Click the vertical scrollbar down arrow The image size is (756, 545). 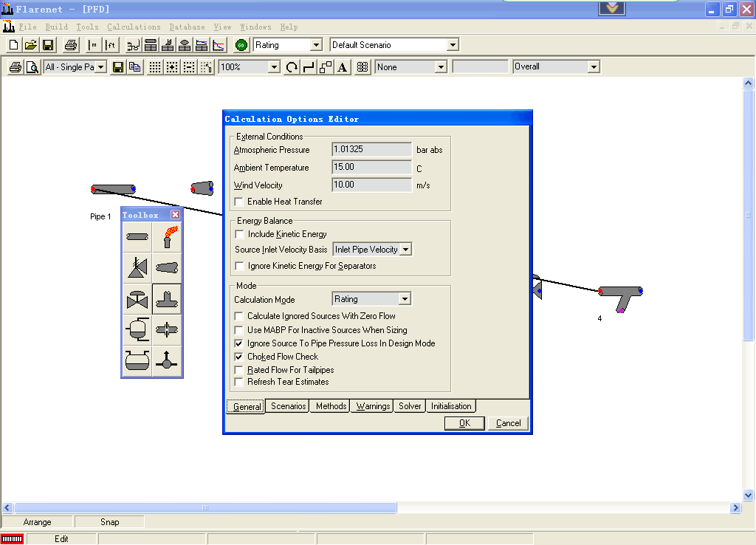point(749,495)
